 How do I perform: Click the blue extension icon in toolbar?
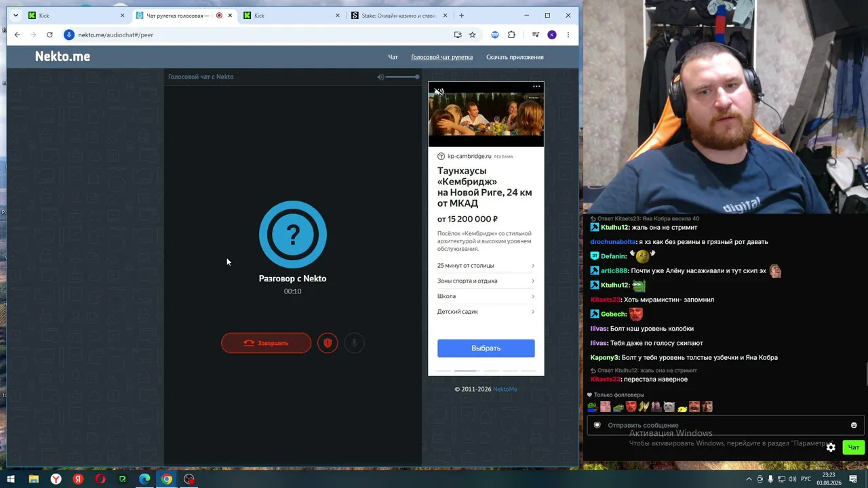(x=495, y=35)
